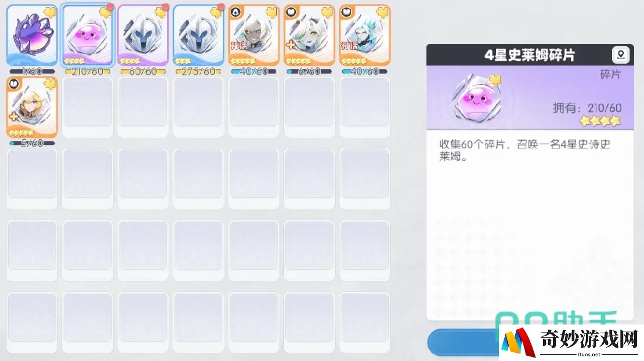The width and height of the screenshot is (644, 361).
Task: Select the blonde hero fragment showing 5/60
Action: tap(32, 107)
